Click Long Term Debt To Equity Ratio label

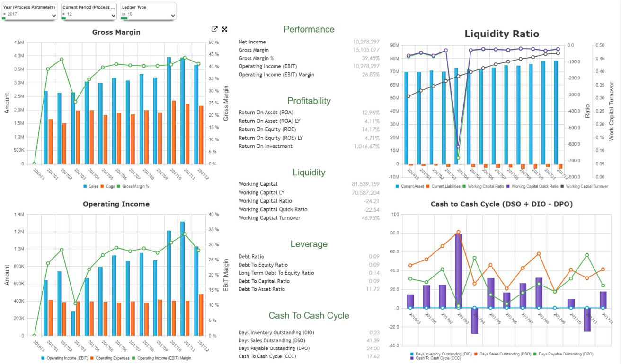[276, 273]
